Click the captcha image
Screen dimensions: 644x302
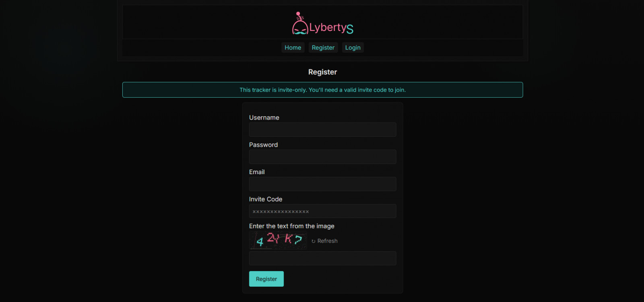point(278,240)
